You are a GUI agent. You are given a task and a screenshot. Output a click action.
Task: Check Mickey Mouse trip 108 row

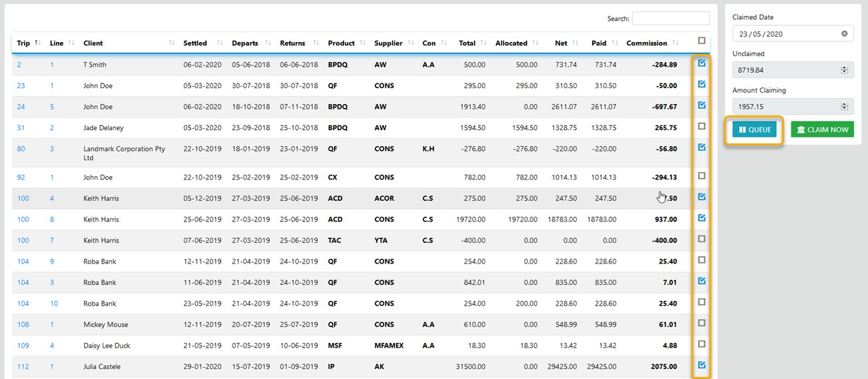701,324
